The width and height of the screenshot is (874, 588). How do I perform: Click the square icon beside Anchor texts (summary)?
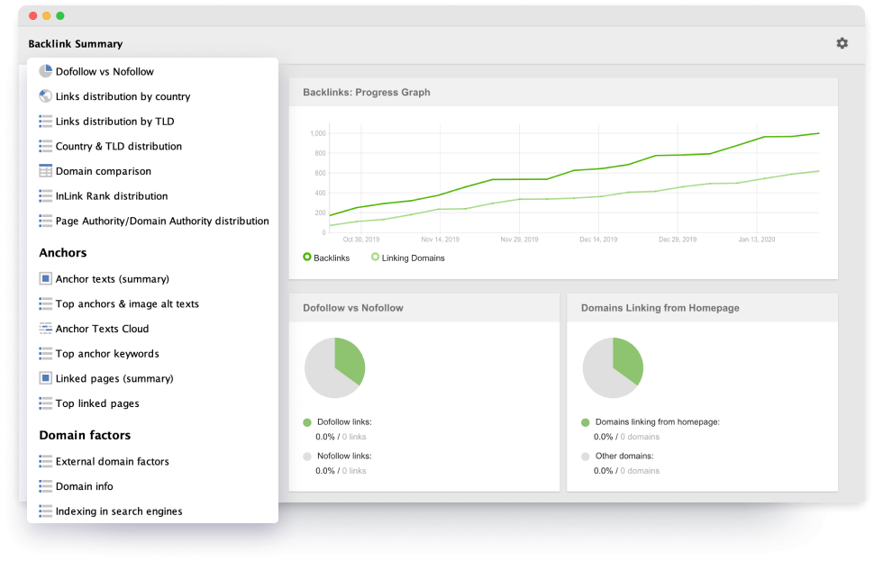(46, 278)
